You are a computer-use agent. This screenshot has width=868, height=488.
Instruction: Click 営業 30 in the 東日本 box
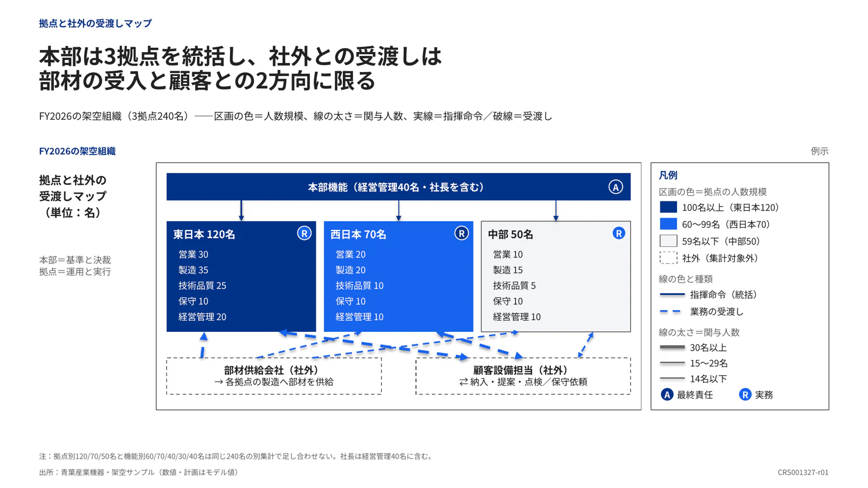[x=193, y=254]
